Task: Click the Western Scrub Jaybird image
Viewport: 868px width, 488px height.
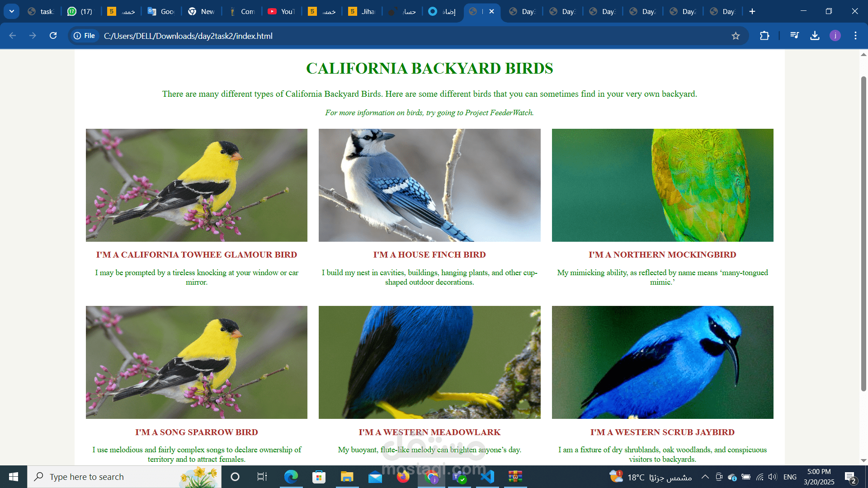Action: (x=662, y=362)
